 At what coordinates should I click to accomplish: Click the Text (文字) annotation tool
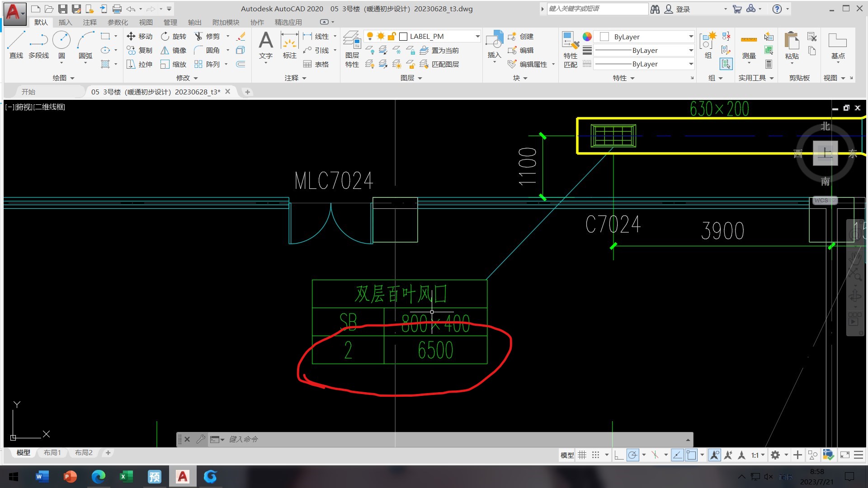[x=266, y=45]
